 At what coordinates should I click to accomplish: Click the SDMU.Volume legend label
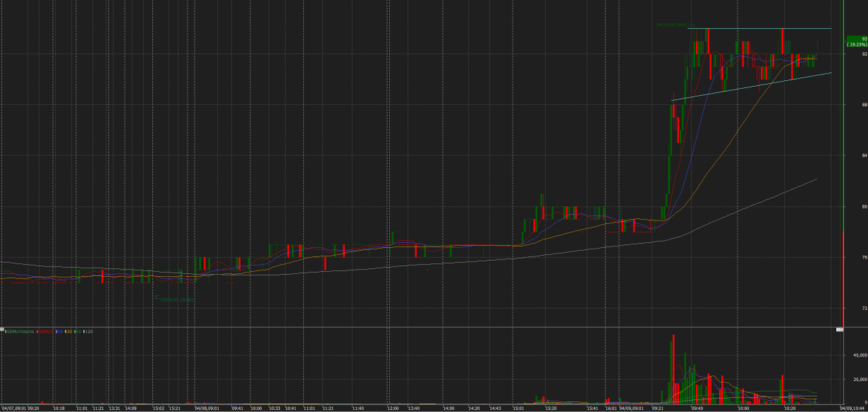point(20,331)
